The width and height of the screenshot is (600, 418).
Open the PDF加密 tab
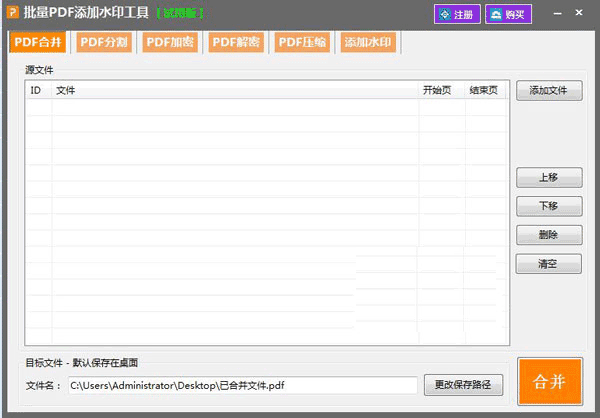170,42
